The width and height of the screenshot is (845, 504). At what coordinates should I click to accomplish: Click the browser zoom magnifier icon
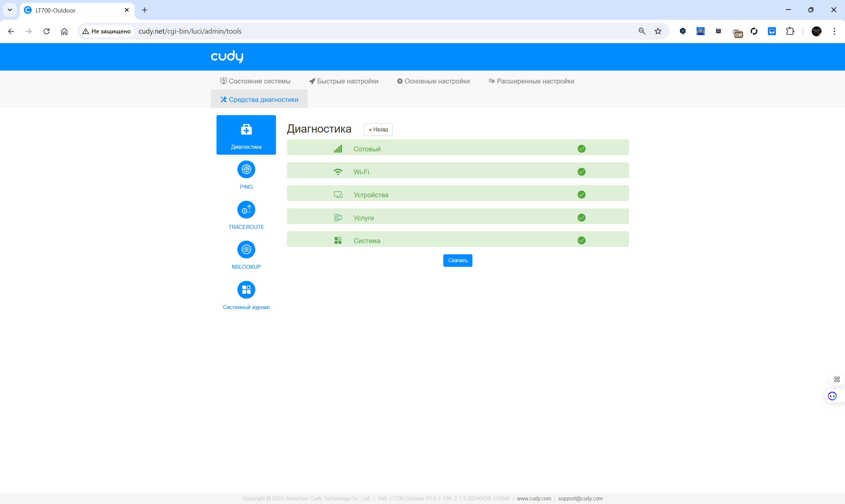(641, 31)
